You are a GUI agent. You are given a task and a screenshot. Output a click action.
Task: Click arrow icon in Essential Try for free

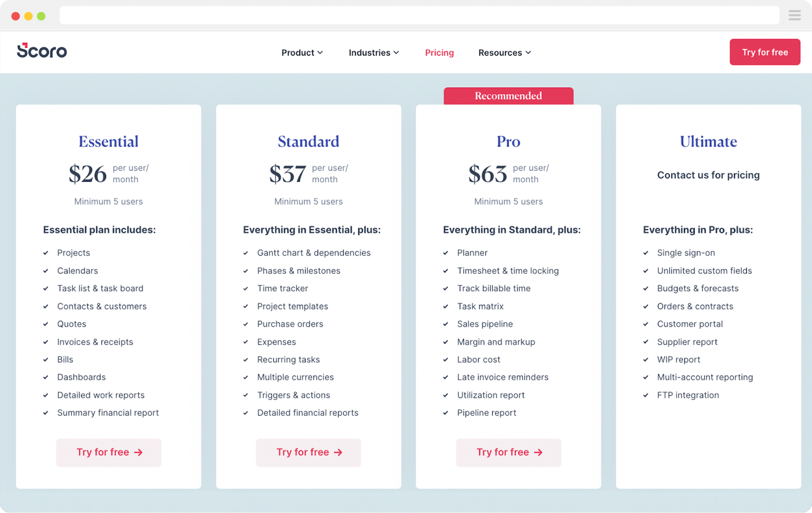point(138,452)
